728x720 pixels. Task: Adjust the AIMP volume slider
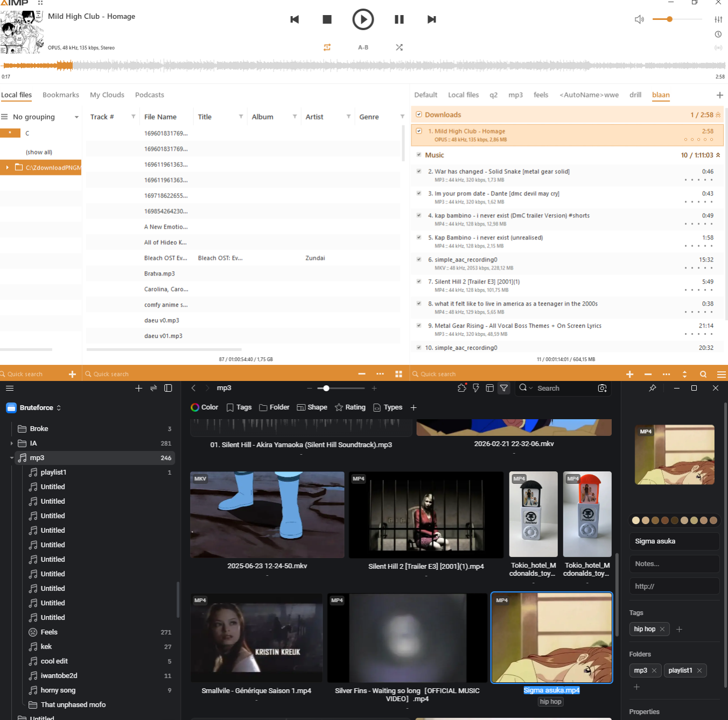point(677,19)
